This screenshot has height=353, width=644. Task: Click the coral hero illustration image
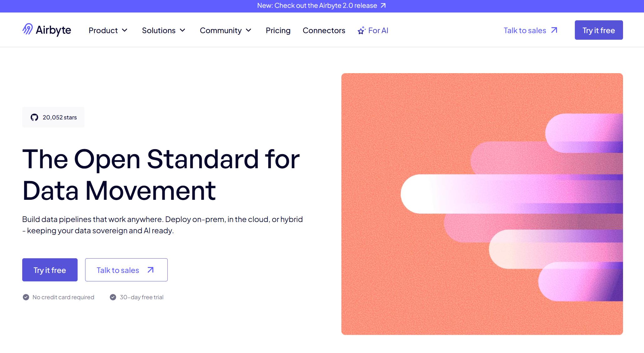[482, 204]
